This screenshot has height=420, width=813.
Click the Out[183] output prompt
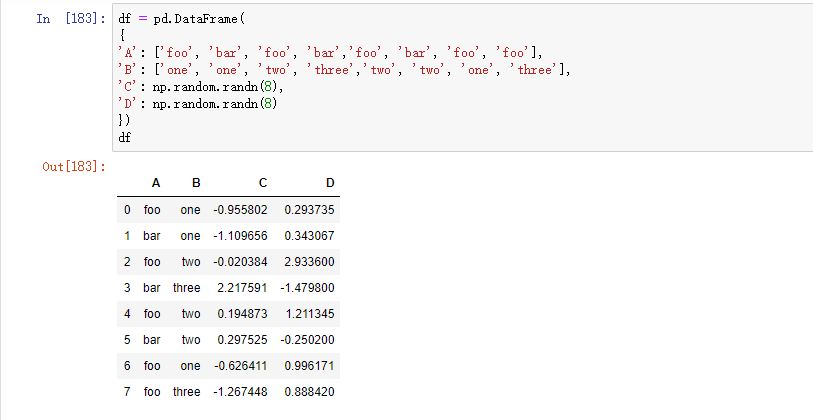coord(74,166)
